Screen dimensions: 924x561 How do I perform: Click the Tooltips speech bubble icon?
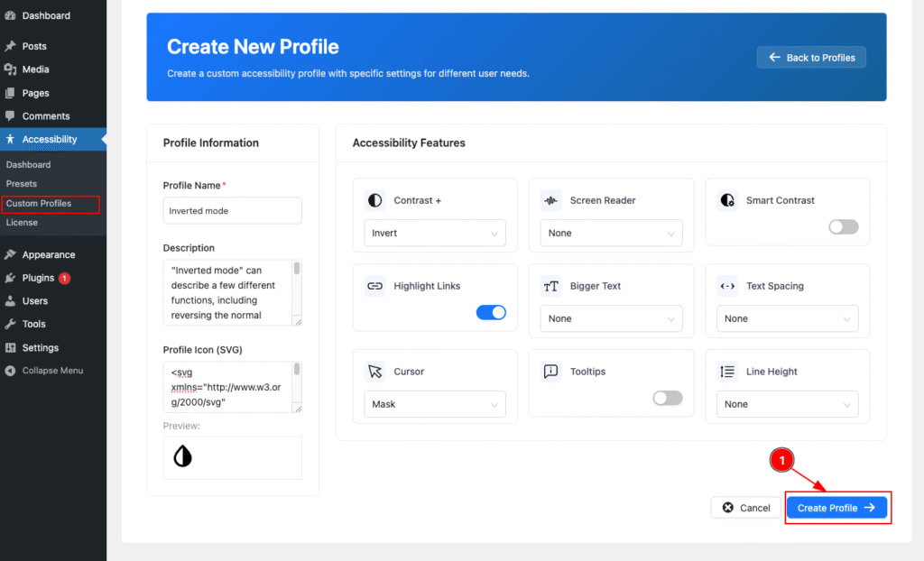point(550,372)
